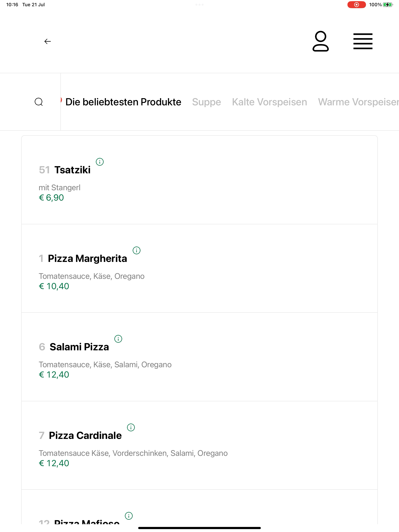This screenshot has height=532, width=399.
Task: Click 'Tomatensauce, Käse, Oregano' description
Action: [x=91, y=276]
